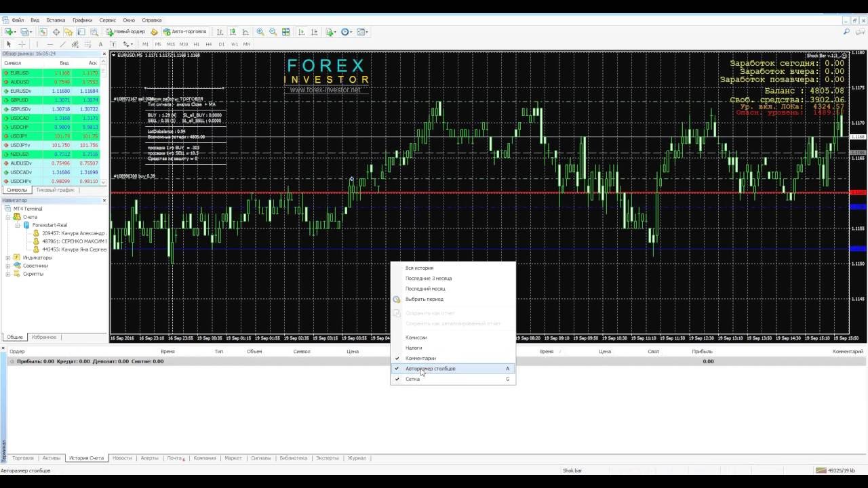Select the text label 'T' tool
Image resolution: width=868 pixels, height=488 pixels.
click(x=113, y=44)
